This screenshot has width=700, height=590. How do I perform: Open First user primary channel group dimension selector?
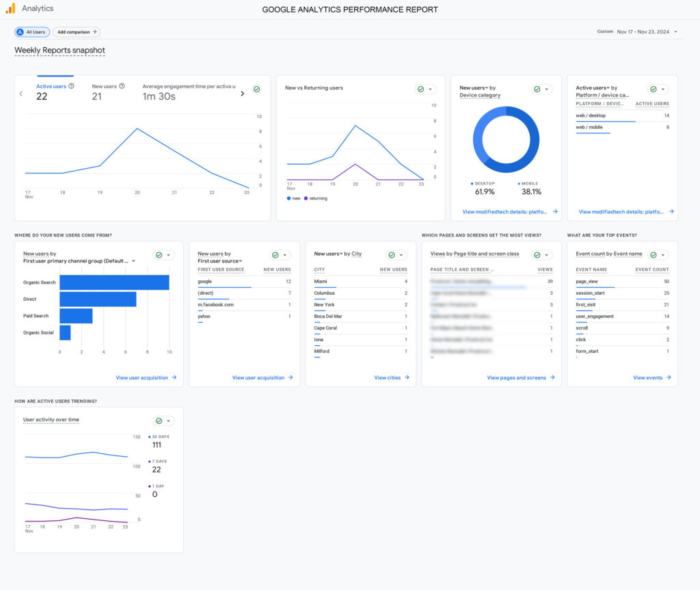(79, 261)
